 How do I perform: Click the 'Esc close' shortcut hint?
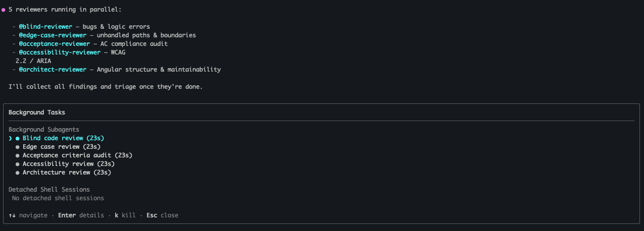162,215
